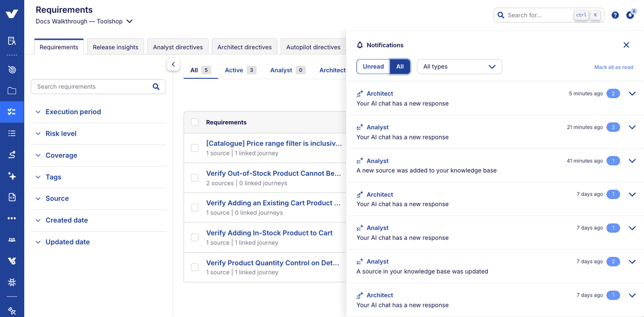Open the Price range filter requirement link
644x317 pixels.
(274, 143)
